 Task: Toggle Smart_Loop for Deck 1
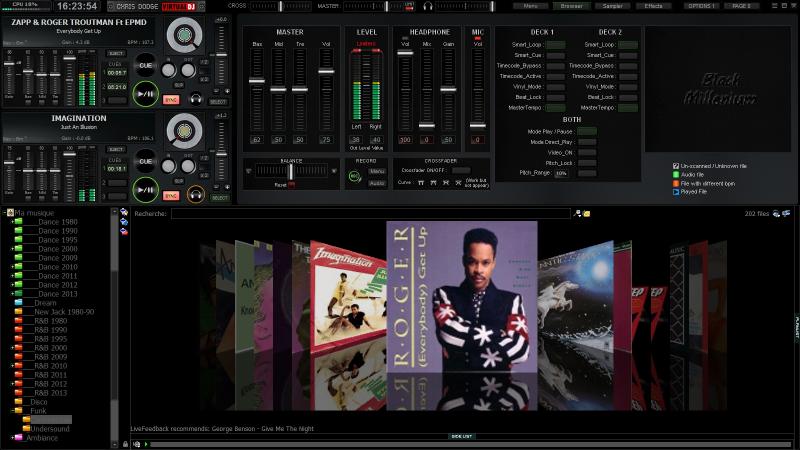pyautogui.click(x=555, y=45)
